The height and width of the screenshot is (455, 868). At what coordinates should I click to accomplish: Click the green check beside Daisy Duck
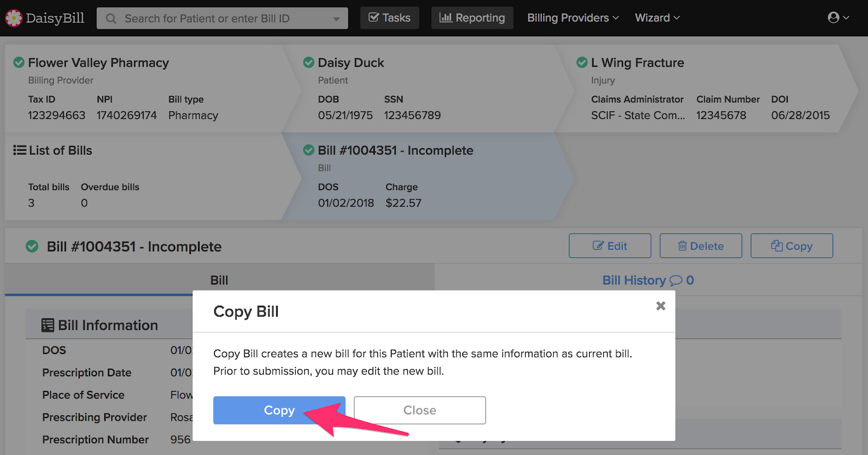coord(309,62)
